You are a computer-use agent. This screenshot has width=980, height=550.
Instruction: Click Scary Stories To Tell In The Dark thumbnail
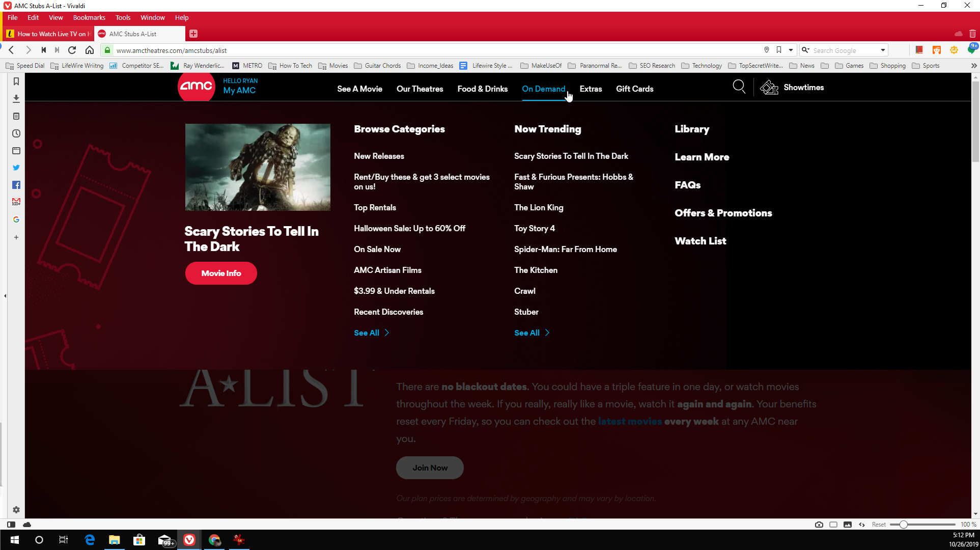(258, 167)
